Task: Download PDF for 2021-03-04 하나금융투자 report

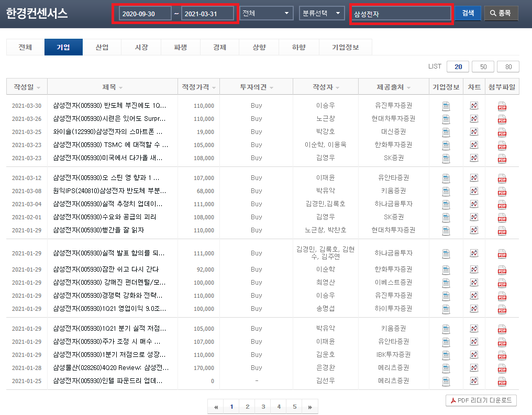Action: (x=502, y=205)
